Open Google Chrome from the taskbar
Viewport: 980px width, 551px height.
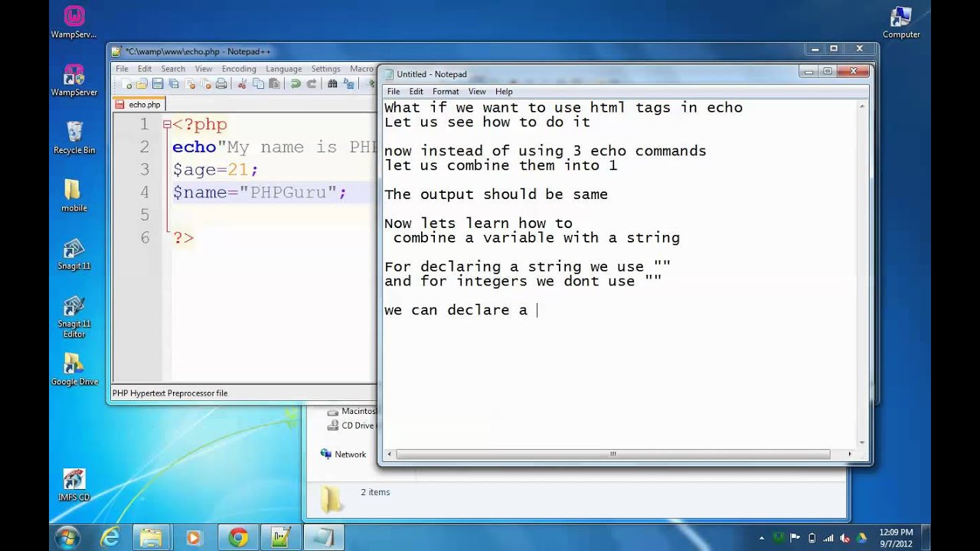(x=238, y=538)
